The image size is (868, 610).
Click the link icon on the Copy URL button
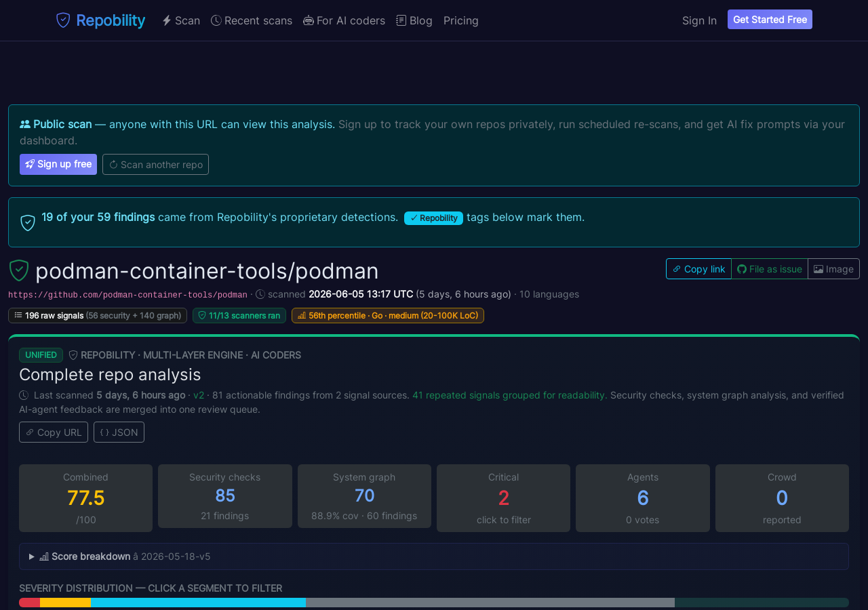coord(30,432)
